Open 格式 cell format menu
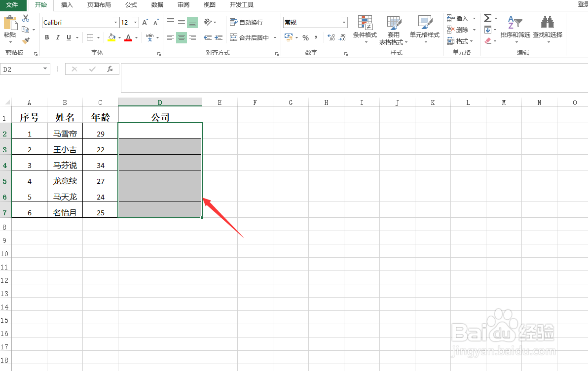Viewport: 588px width, 371px height. coord(460,41)
